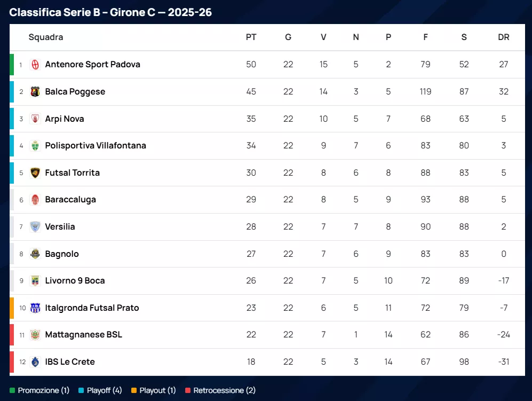Click the Futsal Torrita team logo
The height and width of the screenshot is (401, 532).
click(x=35, y=173)
